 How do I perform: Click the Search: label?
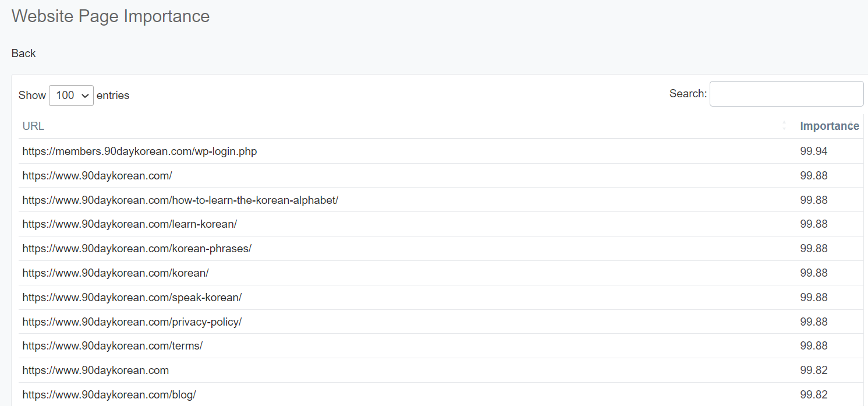pos(688,94)
